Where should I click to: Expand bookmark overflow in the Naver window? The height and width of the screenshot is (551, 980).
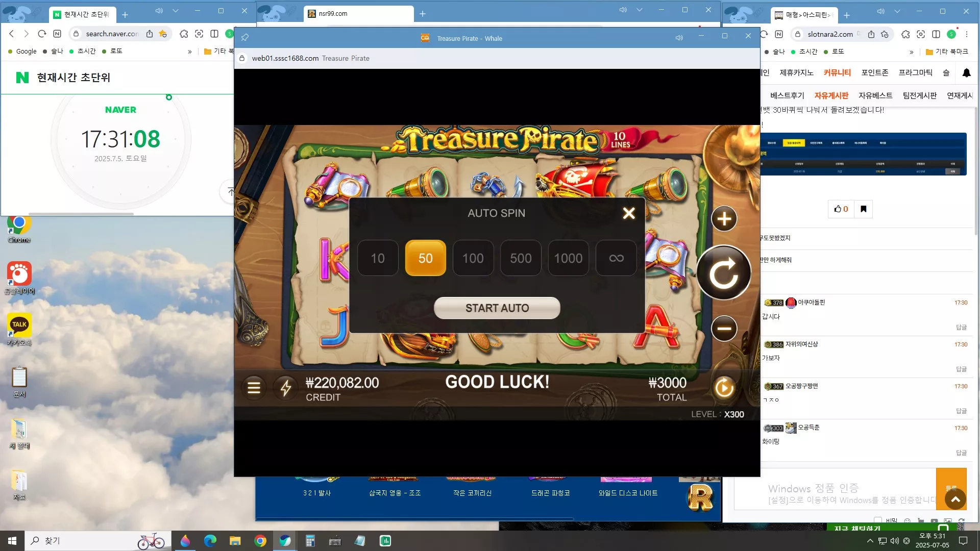(x=190, y=52)
